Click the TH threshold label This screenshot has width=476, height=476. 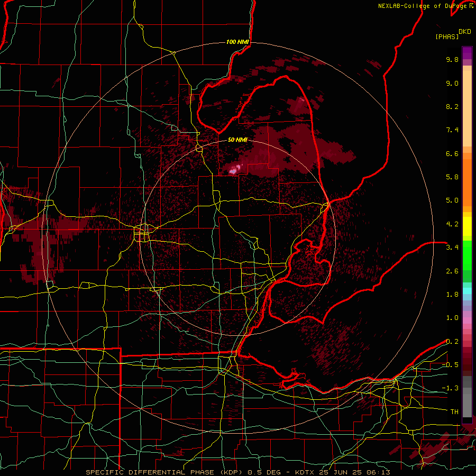coord(454,412)
